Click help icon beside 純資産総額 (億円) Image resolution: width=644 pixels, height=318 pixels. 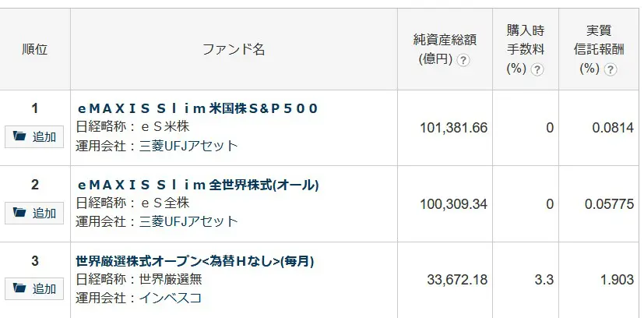click(464, 60)
